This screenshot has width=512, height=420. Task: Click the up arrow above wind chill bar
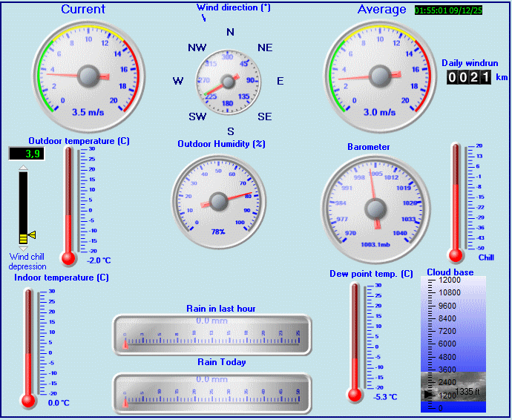pos(23,168)
